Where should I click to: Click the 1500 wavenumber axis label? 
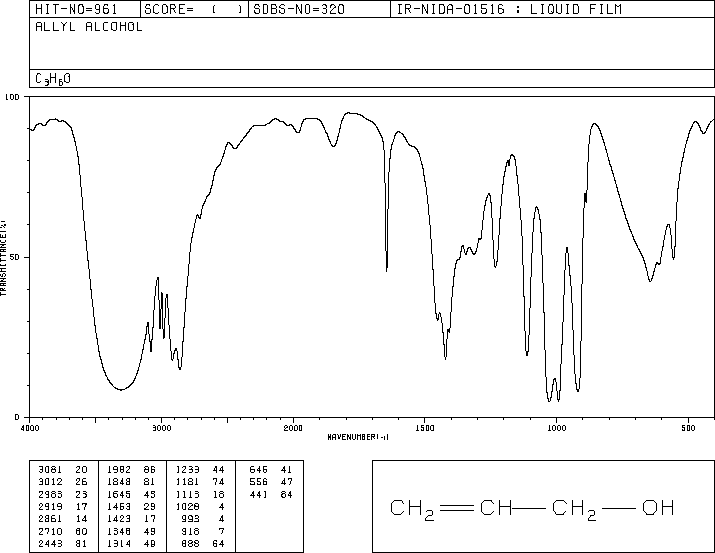425,428
